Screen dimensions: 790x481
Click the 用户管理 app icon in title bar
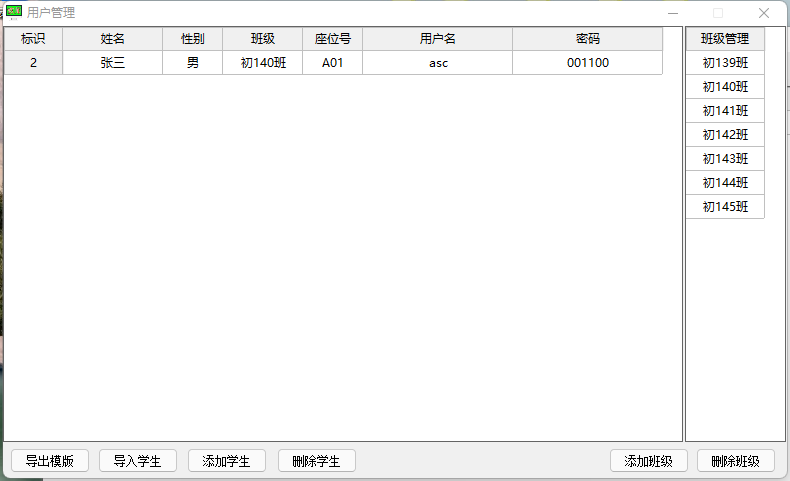pos(14,12)
